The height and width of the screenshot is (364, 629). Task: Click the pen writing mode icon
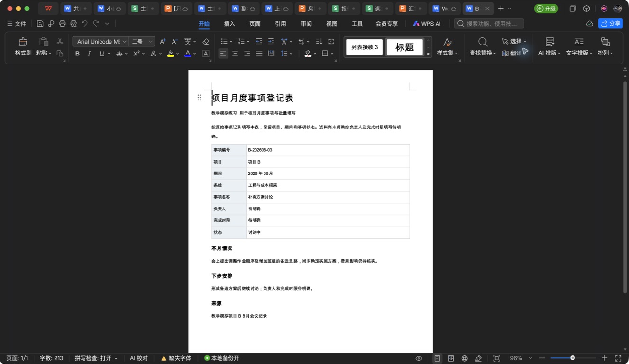tap(478, 358)
